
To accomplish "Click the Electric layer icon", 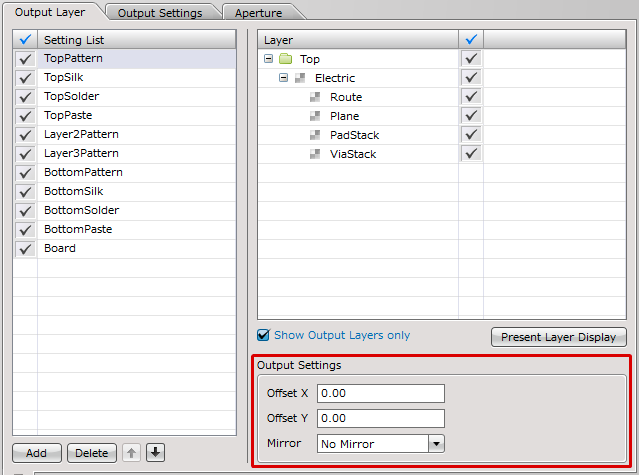I will coord(300,78).
